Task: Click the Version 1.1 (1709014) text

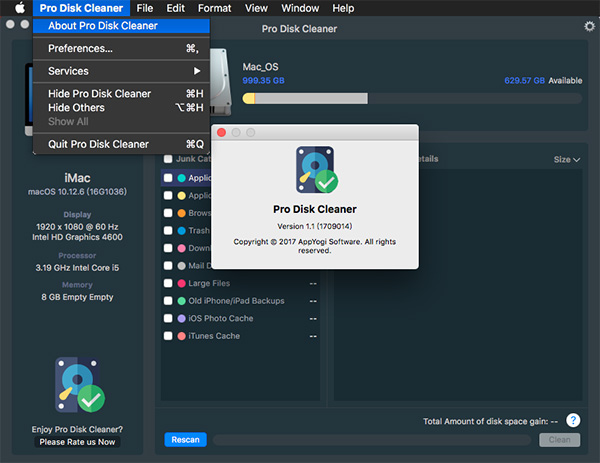Action: 315,226
